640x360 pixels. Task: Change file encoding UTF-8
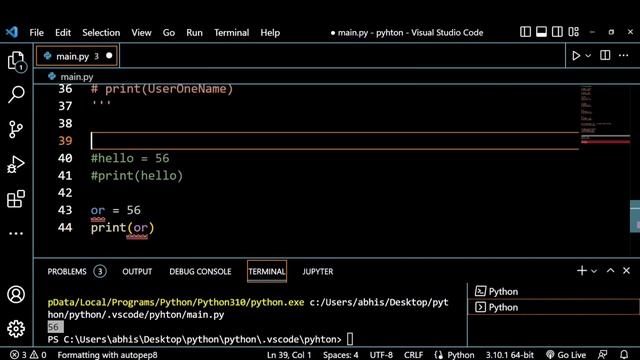pyautogui.click(x=381, y=355)
